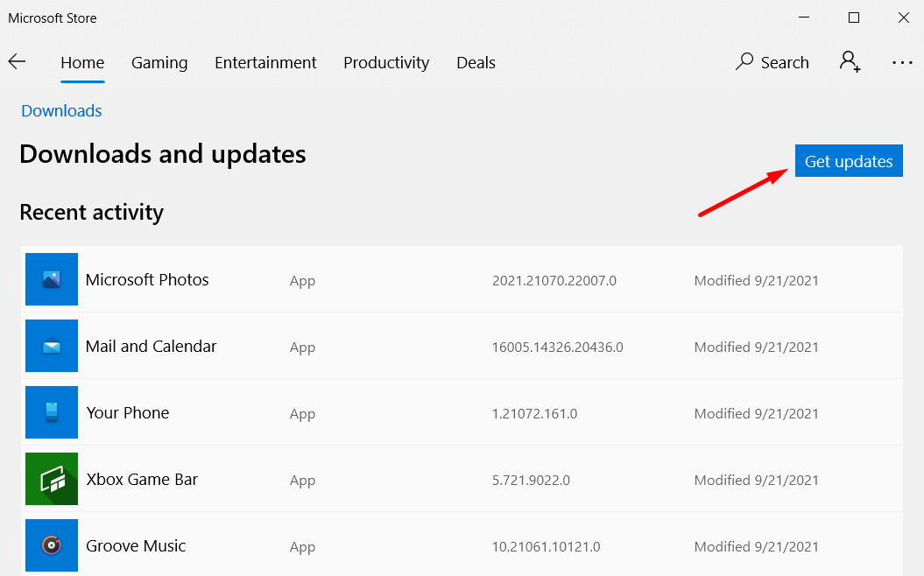
Task: Click Modified date in Xbox Game Bar row
Action: click(757, 481)
